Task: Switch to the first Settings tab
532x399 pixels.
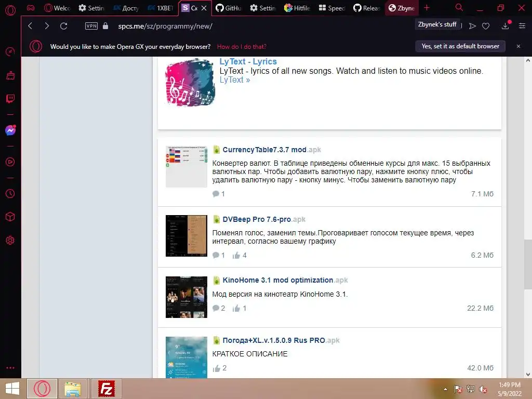Action: (x=91, y=8)
